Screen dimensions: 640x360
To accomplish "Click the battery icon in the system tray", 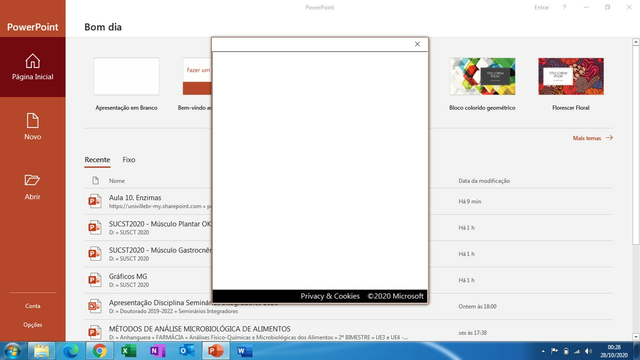I will tap(566, 351).
